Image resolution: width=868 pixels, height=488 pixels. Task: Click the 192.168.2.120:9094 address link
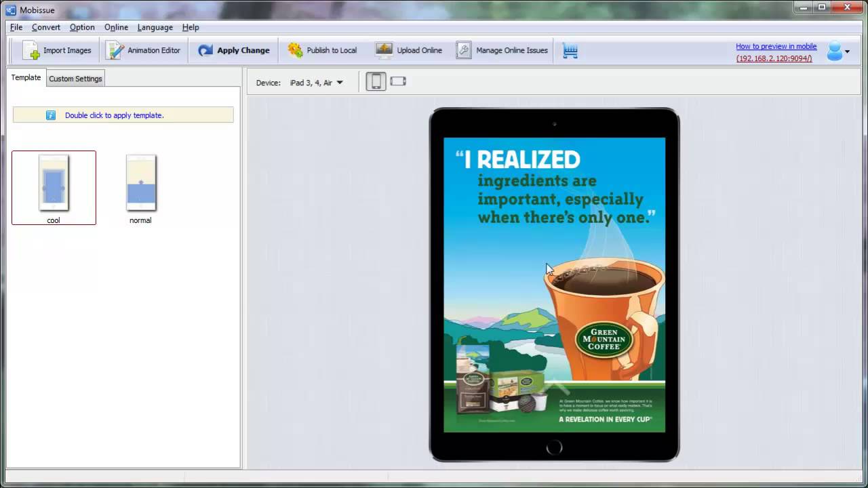tap(774, 58)
